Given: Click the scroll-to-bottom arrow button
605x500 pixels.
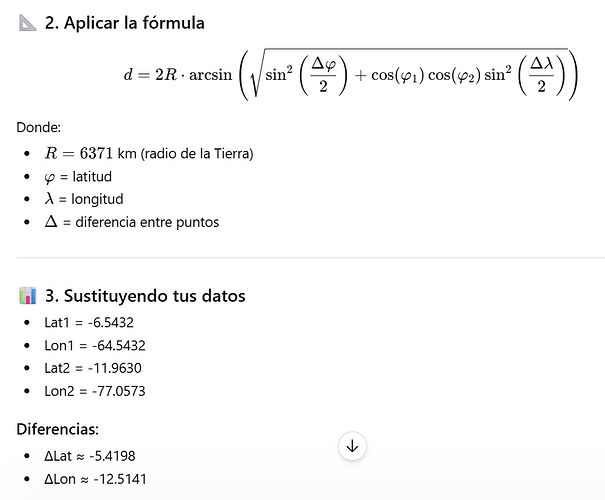Looking at the screenshot, I should [x=352, y=446].
